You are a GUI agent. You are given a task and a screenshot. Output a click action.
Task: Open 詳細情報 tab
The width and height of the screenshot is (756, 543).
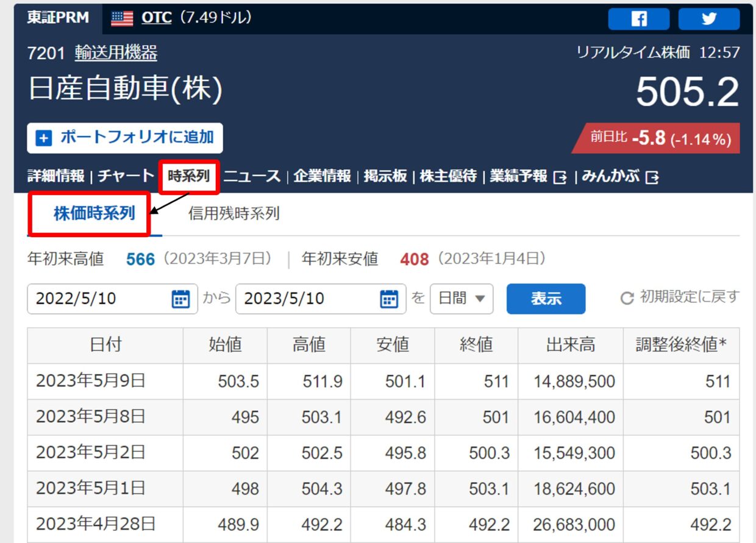point(55,177)
